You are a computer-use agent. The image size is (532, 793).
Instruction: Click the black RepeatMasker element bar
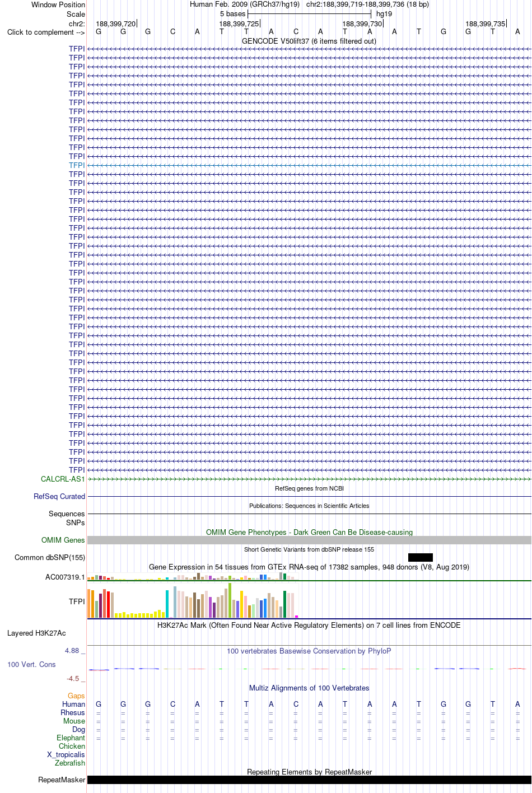tap(309, 780)
